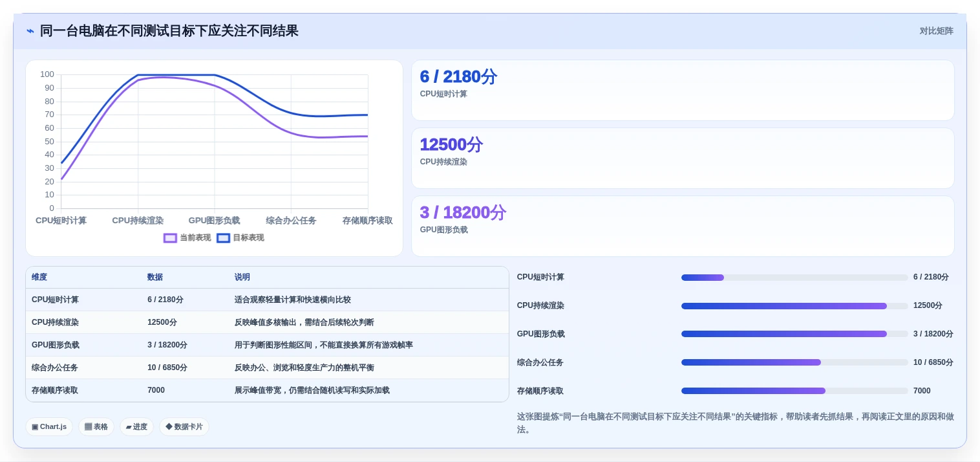Click the CPU短时计算 progress bar
980x462 pixels.
coord(794,278)
